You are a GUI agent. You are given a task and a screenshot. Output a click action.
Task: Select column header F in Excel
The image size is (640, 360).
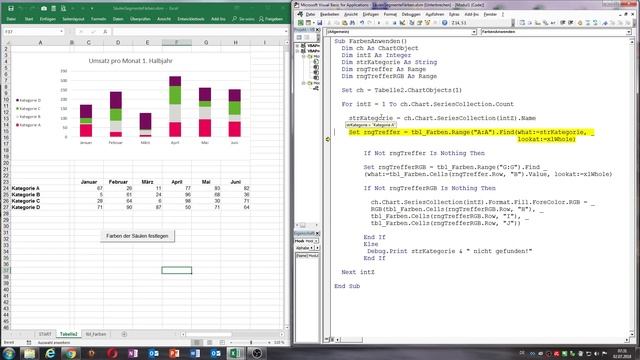(x=177, y=42)
